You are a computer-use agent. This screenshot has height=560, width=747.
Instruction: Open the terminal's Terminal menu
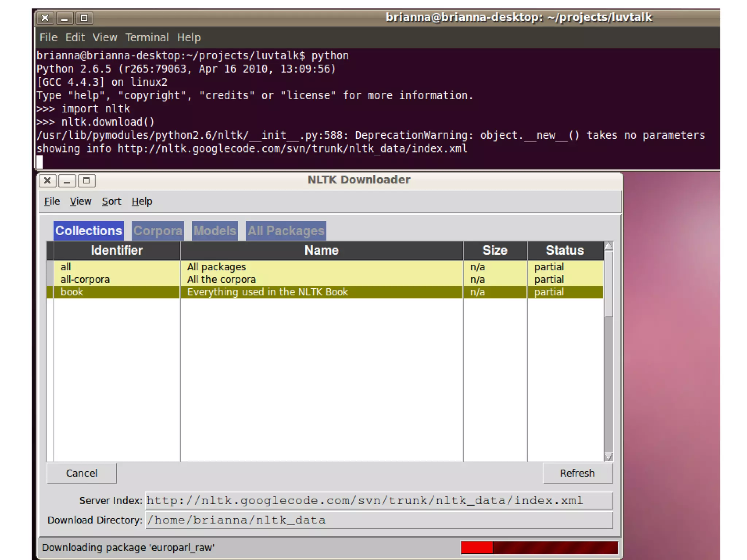point(147,37)
